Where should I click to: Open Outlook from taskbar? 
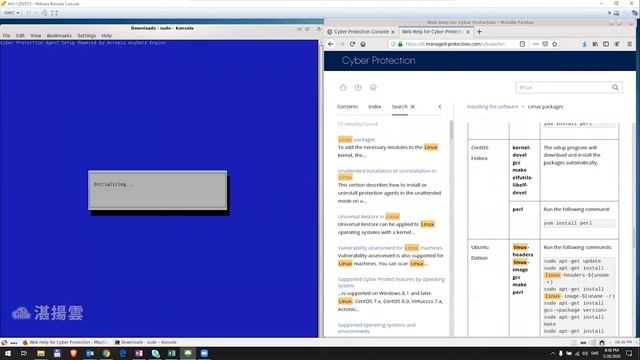point(90,353)
